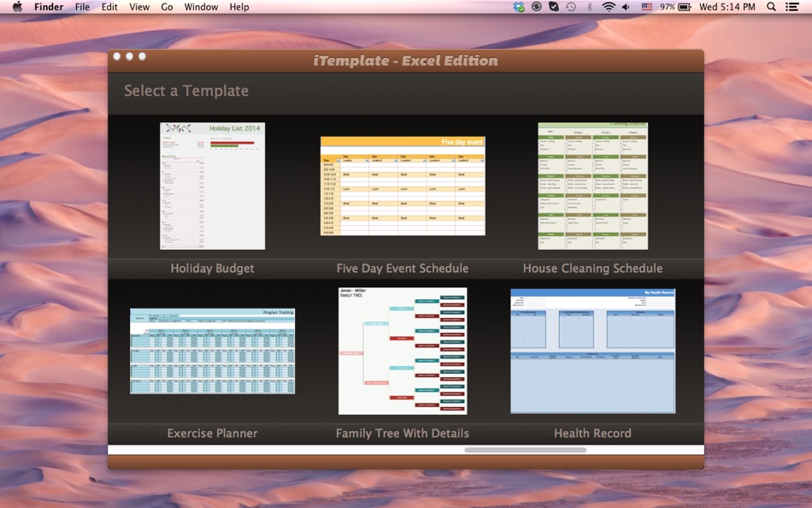This screenshot has width=812, height=508.
Task: Click the horizontal scrollbar thumb
Action: [525, 450]
